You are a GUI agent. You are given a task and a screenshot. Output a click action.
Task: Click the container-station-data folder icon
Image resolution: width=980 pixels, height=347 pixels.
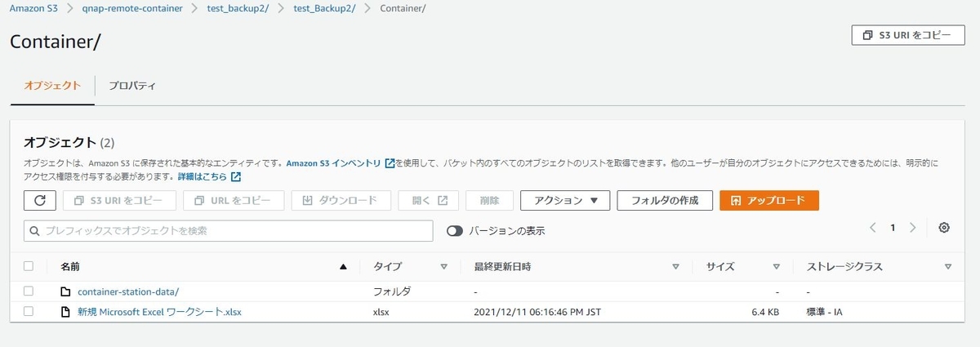click(66, 291)
